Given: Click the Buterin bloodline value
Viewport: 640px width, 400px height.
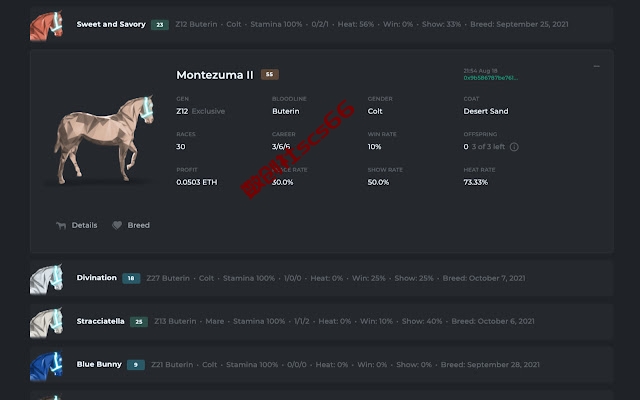Looking at the screenshot, I should pyautogui.click(x=286, y=111).
